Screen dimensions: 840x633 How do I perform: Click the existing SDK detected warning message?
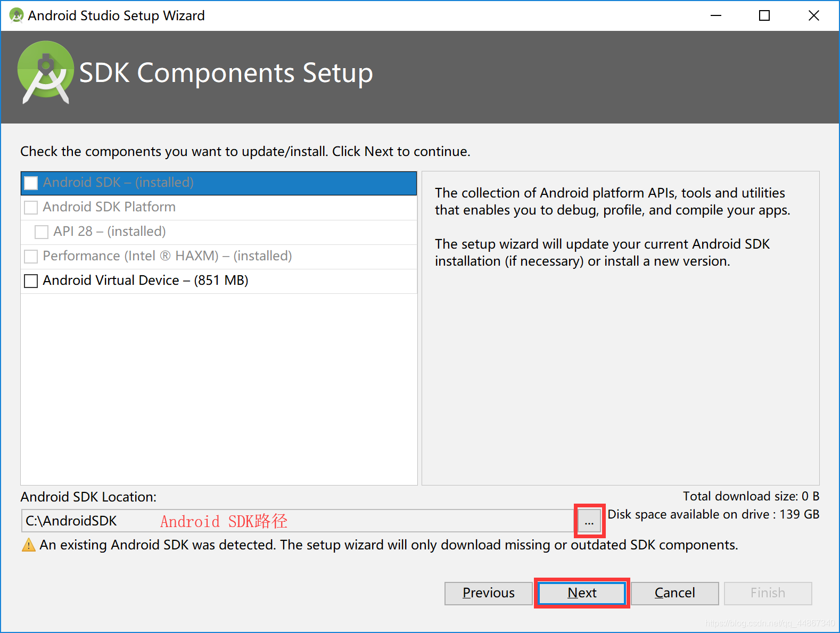coord(389,545)
